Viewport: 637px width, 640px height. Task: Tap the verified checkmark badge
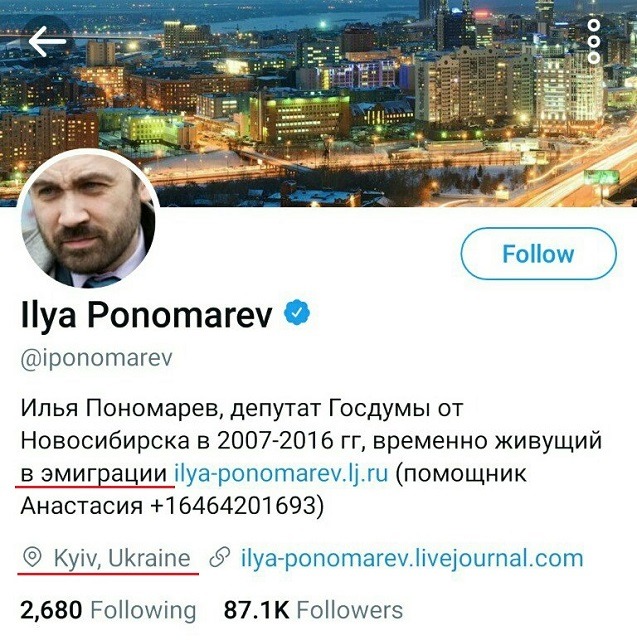point(297,313)
